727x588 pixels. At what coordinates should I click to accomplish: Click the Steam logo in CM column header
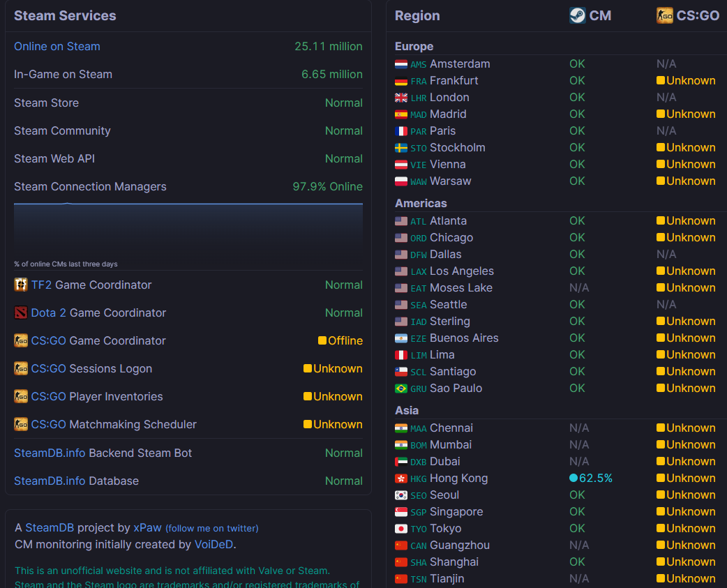577,15
